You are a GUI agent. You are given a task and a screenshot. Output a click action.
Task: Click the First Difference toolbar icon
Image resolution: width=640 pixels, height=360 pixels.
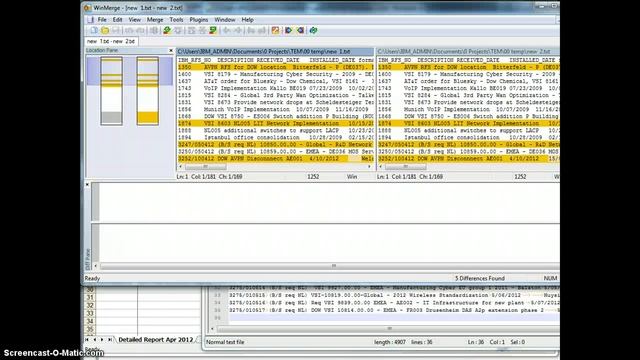pos(191,30)
